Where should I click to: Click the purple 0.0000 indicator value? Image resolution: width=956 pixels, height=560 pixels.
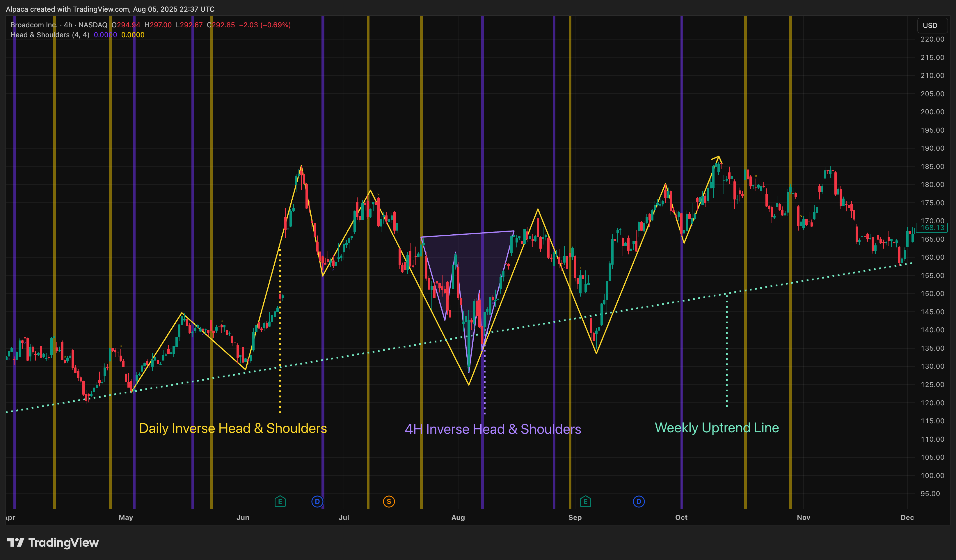105,35
